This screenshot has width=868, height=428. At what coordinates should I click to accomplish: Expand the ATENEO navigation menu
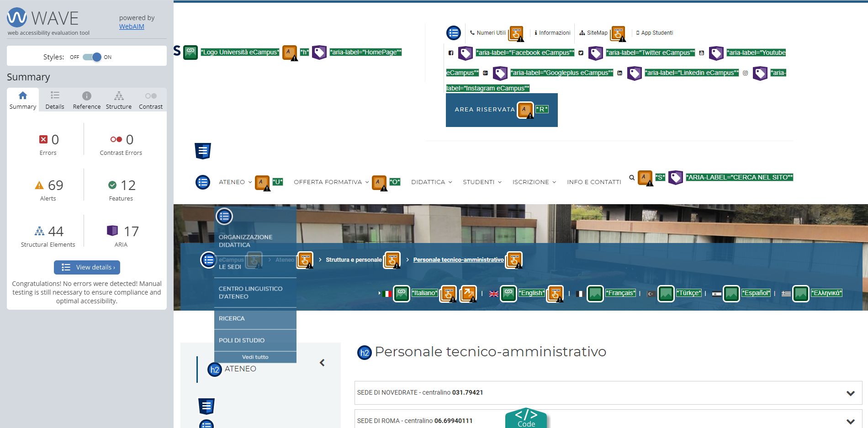pyautogui.click(x=235, y=182)
